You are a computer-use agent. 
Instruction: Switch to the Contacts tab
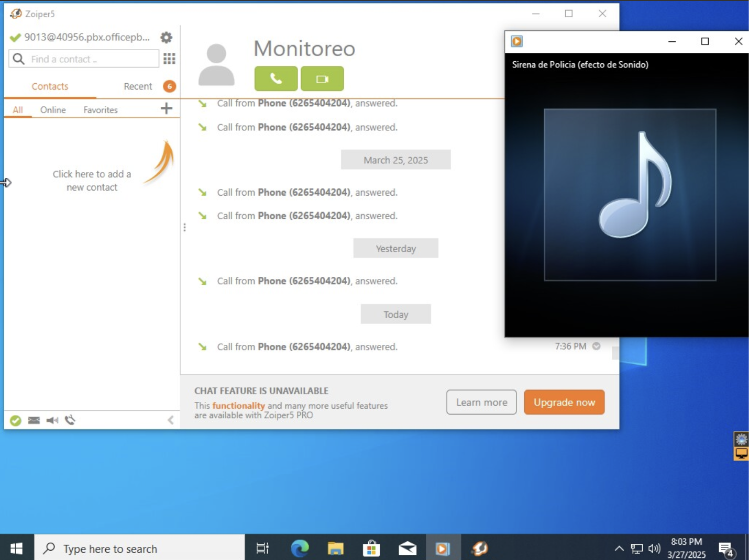(50, 86)
